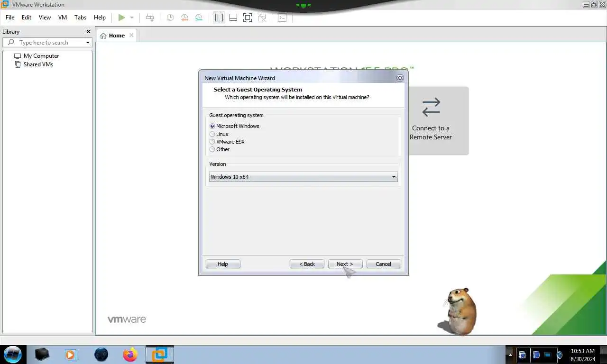Image resolution: width=607 pixels, height=364 pixels.
Task: Open the Version dropdown Windows 10 x64
Action: coord(303,177)
